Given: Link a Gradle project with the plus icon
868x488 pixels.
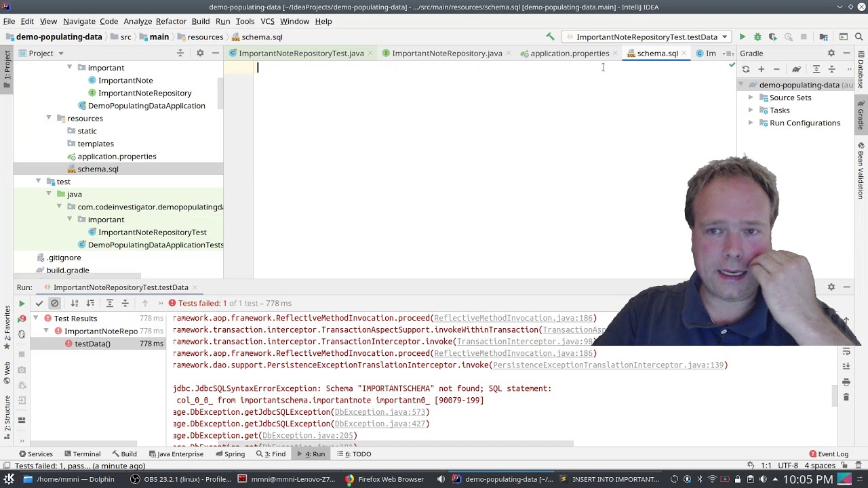Looking at the screenshot, I should tap(761, 69).
